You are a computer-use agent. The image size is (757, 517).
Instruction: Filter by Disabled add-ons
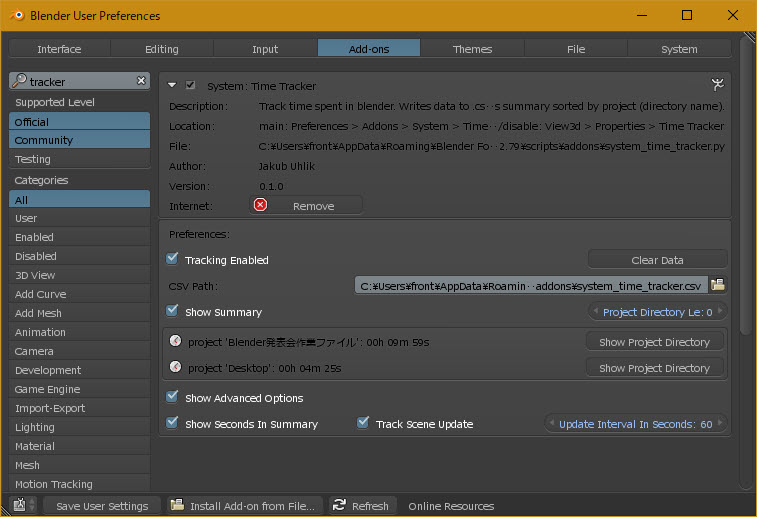click(80, 256)
